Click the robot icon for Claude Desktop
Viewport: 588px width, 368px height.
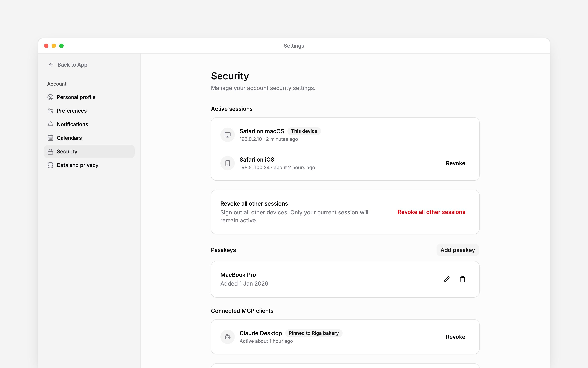pyautogui.click(x=228, y=337)
